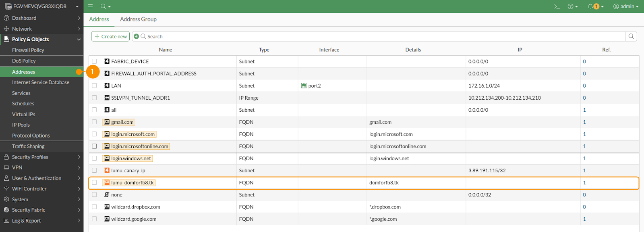The height and width of the screenshot is (232, 644).
Task: Tick the FABRIC_DEVICE row checkbox
Action: pos(94,61)
